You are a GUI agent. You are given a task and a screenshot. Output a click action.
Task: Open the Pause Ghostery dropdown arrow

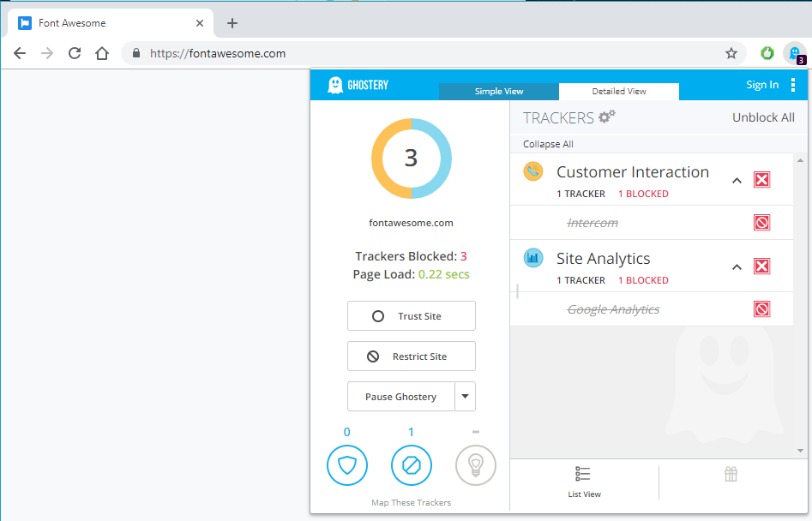[x=465, y=396]
